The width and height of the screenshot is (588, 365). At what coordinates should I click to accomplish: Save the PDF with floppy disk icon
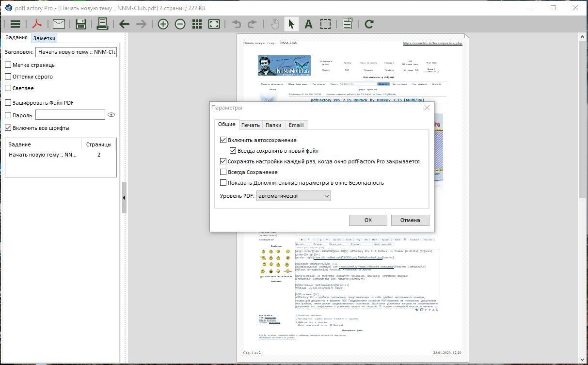click(81, 24)
